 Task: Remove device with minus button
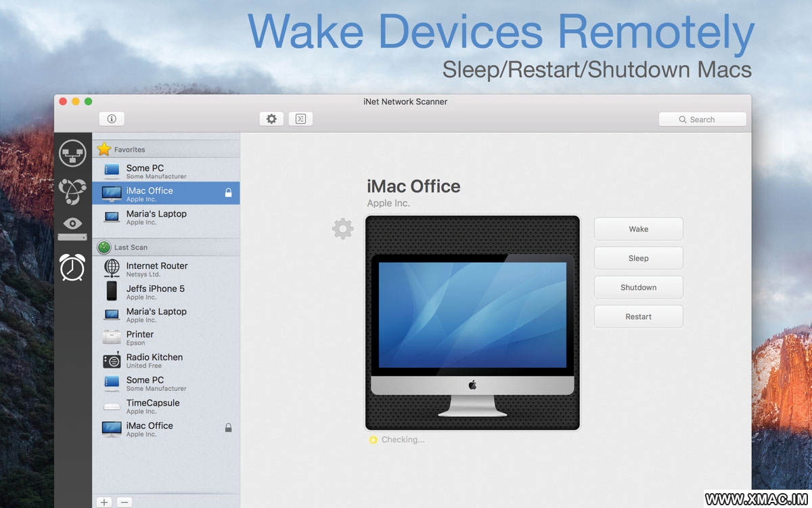point(125,502)
